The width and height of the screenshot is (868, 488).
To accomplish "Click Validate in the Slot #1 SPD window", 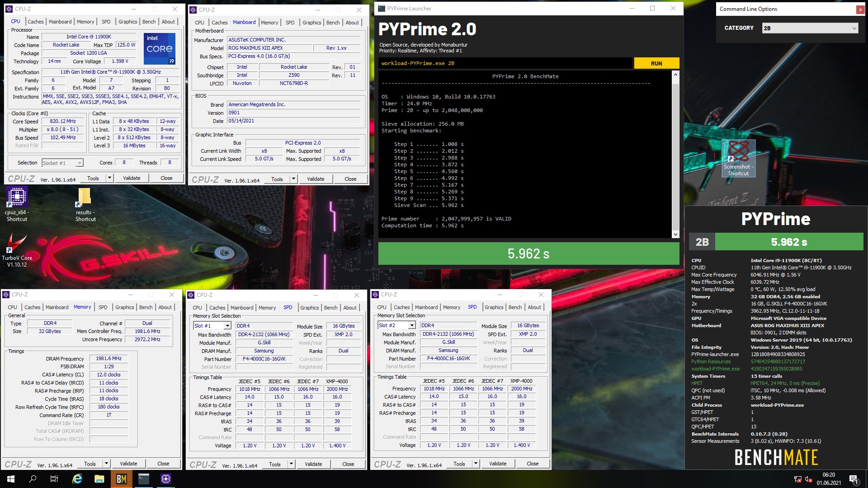I will [x=313, y=464].
